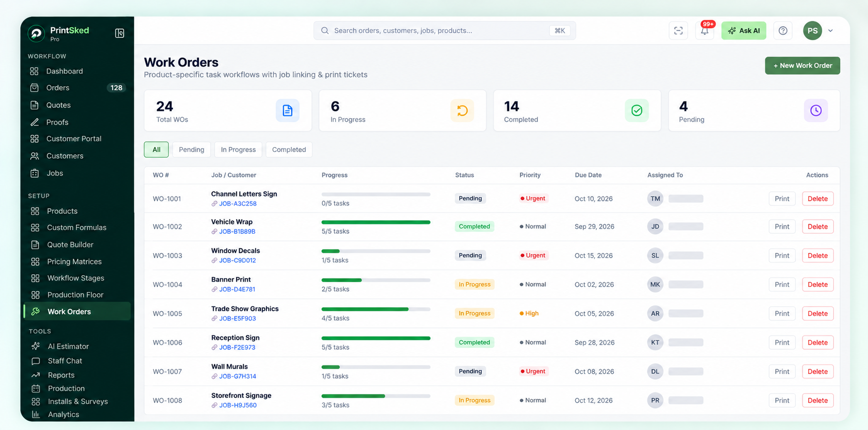Filter by Pending tab
868x430 pixels.
[x=191, y=150]
